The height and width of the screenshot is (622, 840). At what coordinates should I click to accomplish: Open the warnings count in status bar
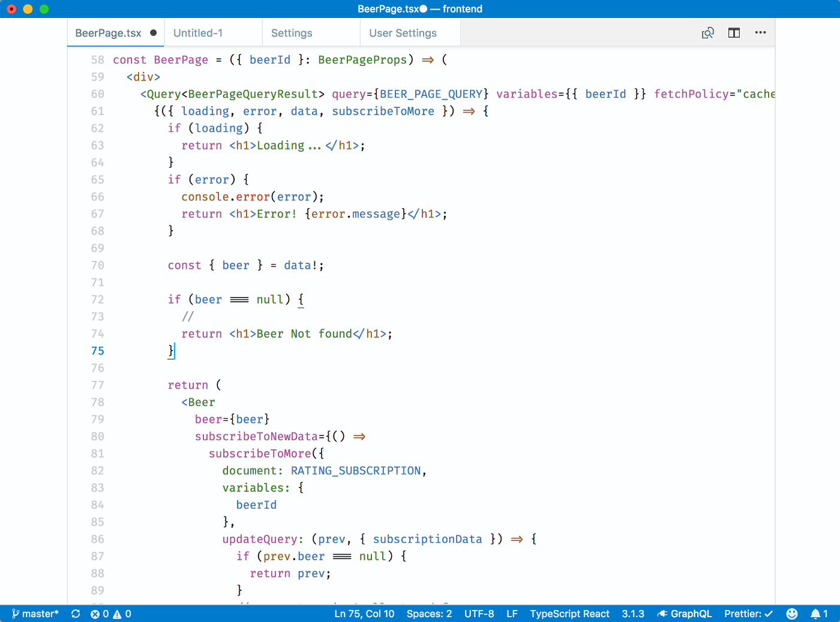(x=122, y=614)
